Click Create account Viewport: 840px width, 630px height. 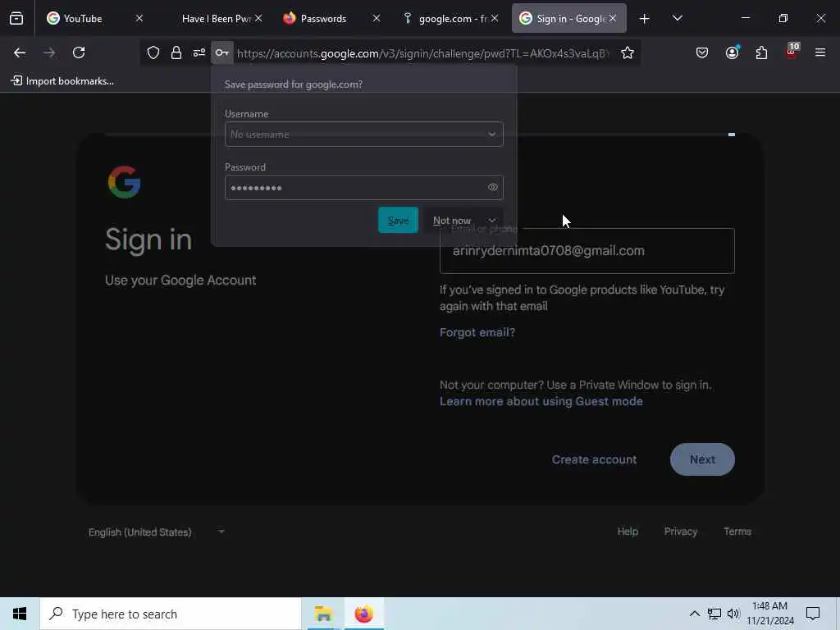coord(594,459)
